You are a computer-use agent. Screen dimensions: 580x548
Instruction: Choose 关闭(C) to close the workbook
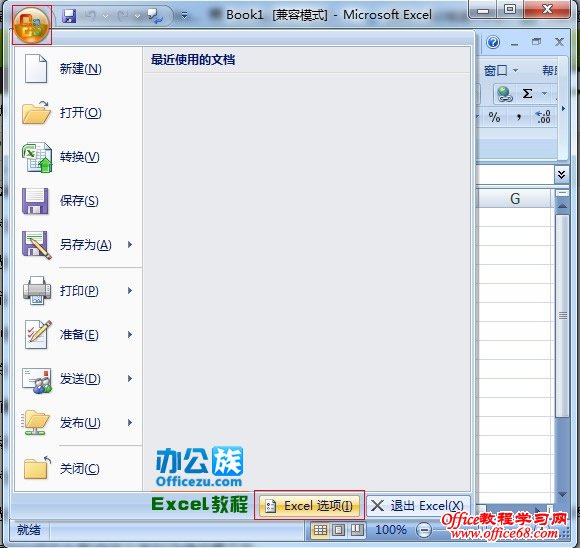[78, 469]
